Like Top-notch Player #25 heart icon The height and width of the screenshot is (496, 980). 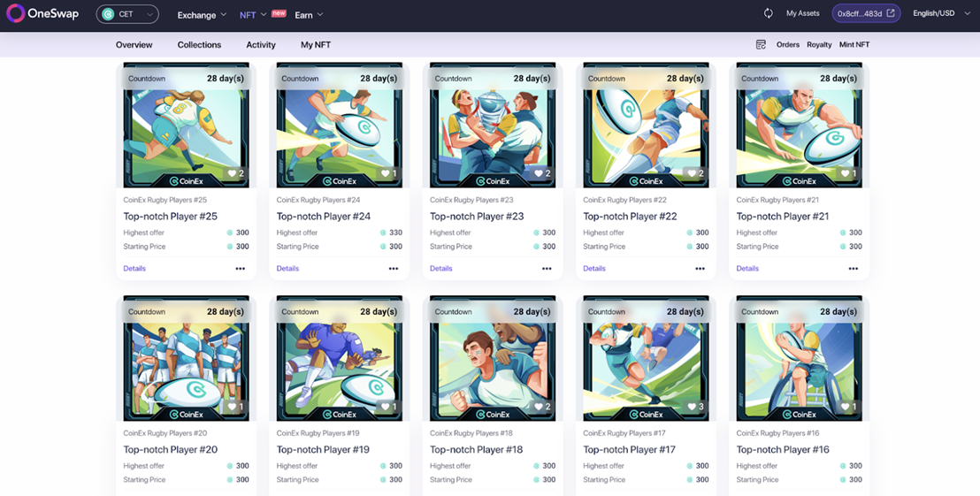232,173
